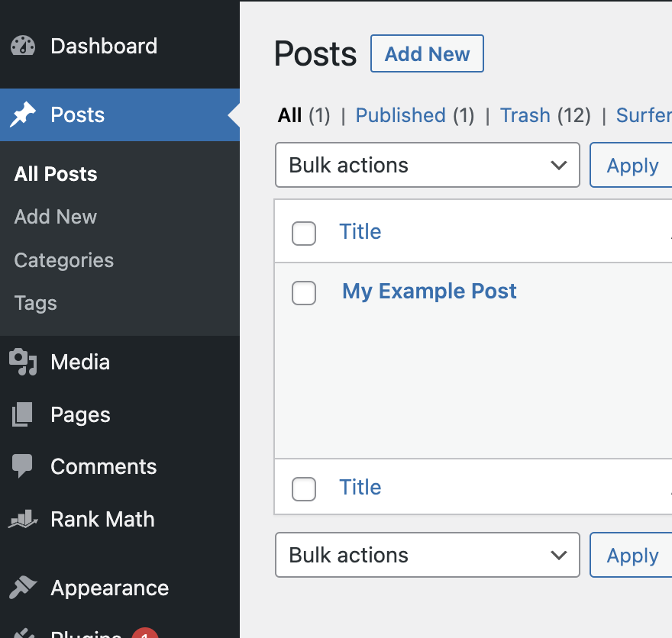Check the bottom Title select-all checkbox

pyautogui.click(x=304, y=489)
